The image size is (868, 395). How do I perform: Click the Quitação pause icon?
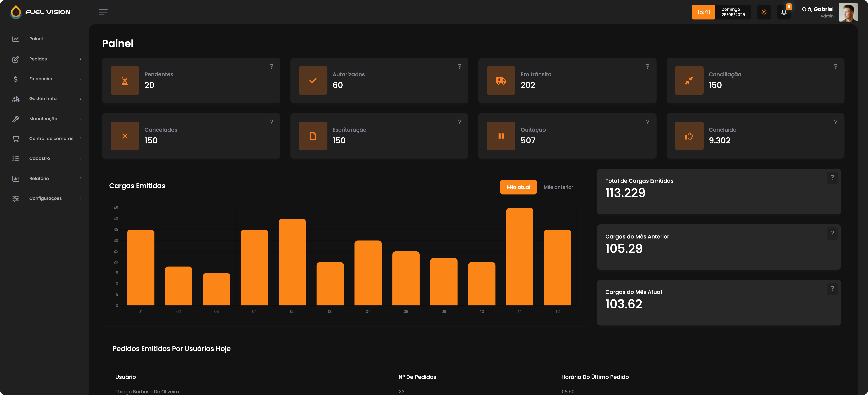point(501,136)
